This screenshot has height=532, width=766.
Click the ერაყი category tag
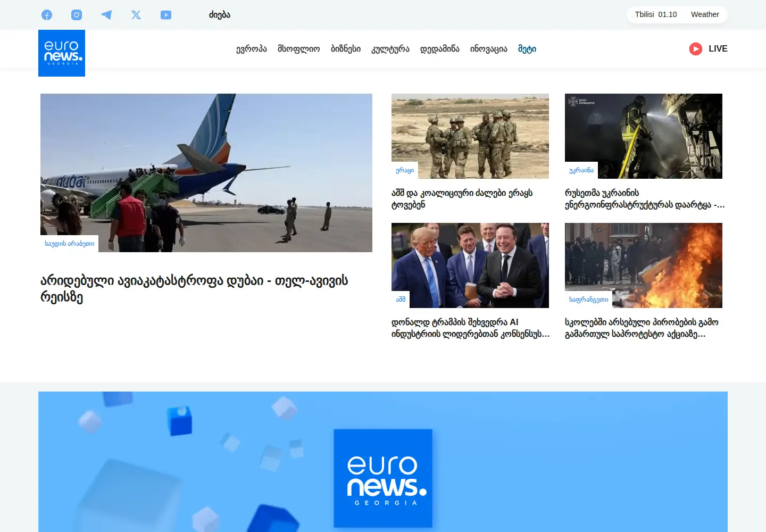pyautogui.click(x=405, y=170)
